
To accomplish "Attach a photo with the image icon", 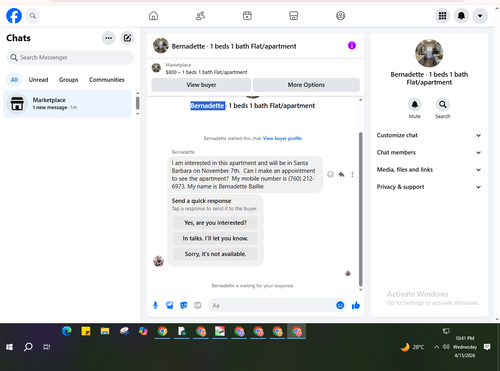I will click(x=170, y=305).
